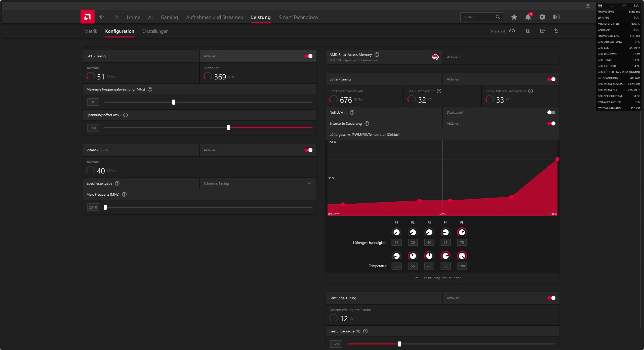Click the bug report icon
644x350 pixels.
pyautogui.click(x=588, y=6)
